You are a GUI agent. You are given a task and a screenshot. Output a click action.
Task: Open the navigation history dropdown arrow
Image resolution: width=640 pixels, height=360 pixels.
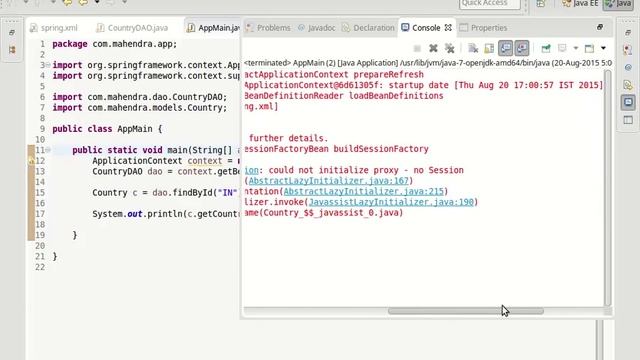97,3
